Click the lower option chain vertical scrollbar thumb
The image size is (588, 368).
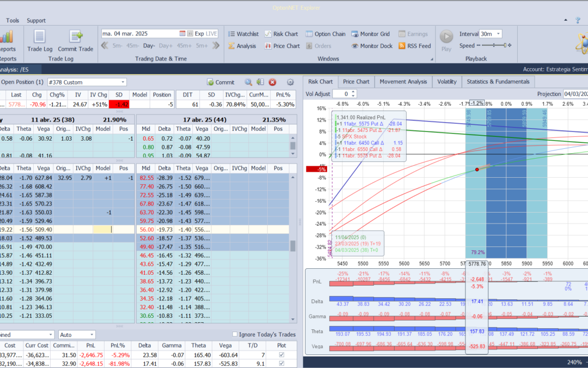point(293,245)
